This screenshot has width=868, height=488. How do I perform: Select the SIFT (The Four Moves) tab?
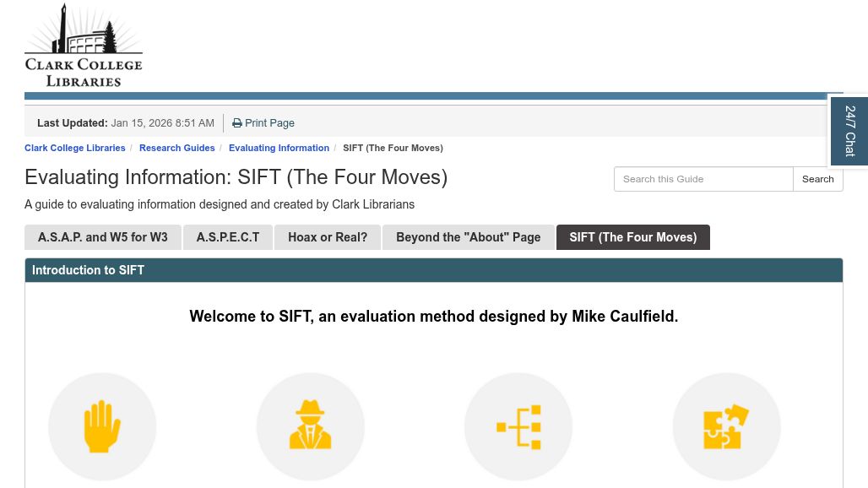tap(632, 237)
